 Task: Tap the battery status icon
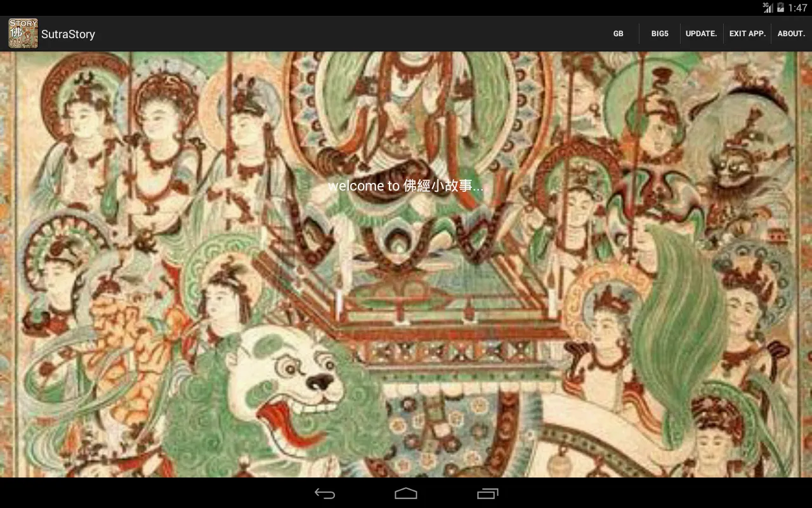(781, 8)
